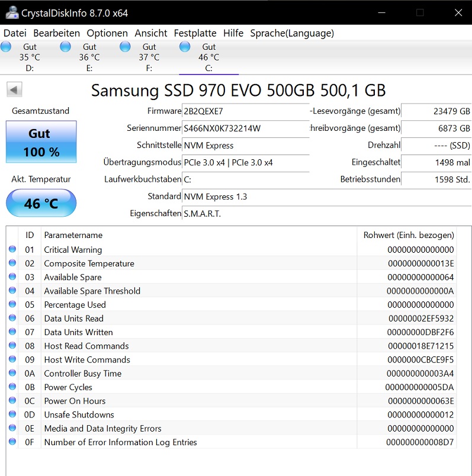Viewport: 472px width, 476px height.
Task: Click status dot for Error Information Log Entries
Action: [12, 442]
